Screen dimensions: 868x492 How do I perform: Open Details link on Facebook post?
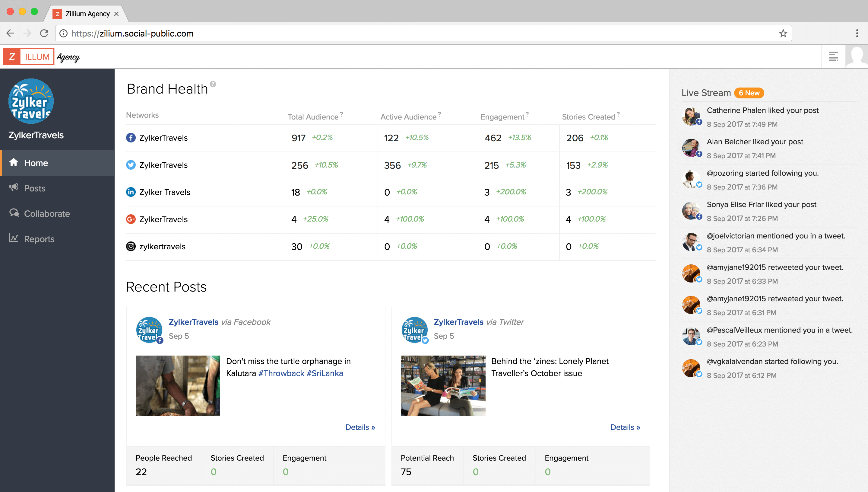point(360,427)
